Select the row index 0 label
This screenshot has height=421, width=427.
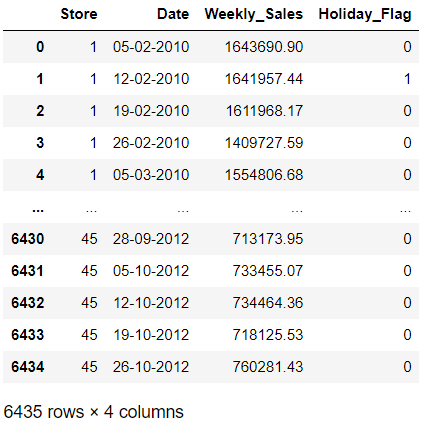coord(40,47)
